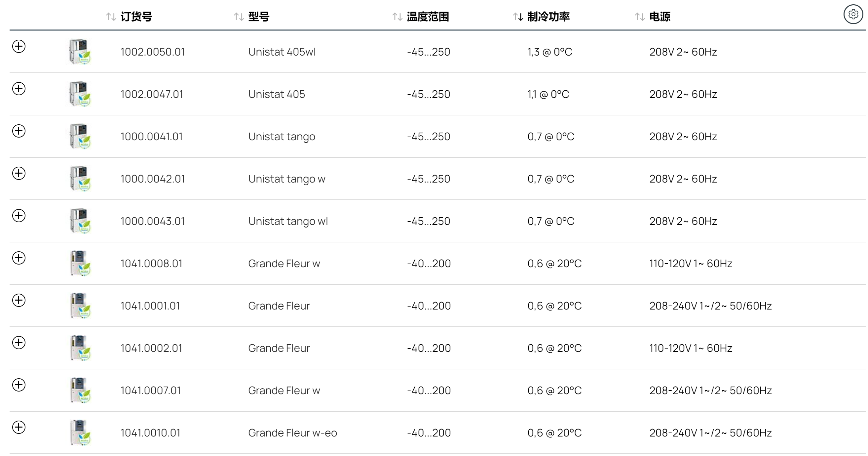Click power supply in row 1041.0001.01
The image size is (868, 456).
click(711, 306)
